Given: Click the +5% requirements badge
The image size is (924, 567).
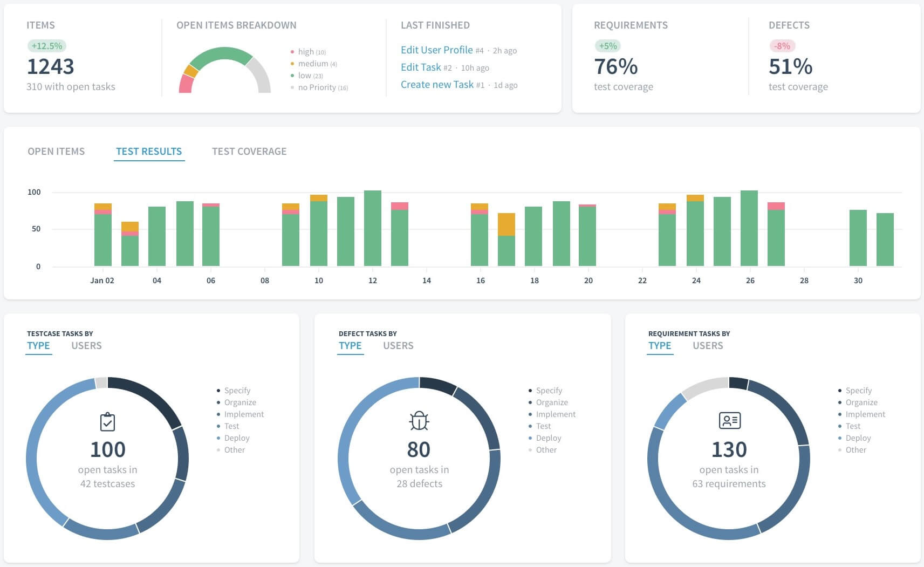Looking at the screenshot, I should [x=608, y=46].
